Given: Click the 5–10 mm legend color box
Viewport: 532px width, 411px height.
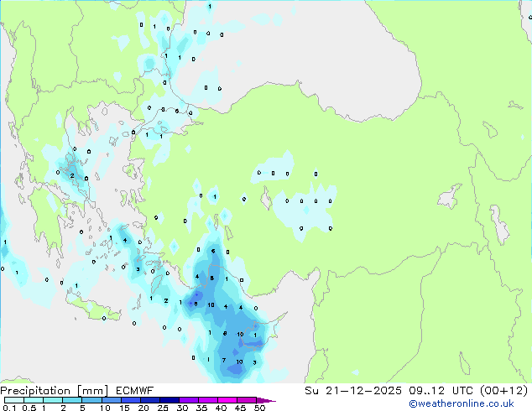Looking at the screenshot, I should click(x=92, y=400).
